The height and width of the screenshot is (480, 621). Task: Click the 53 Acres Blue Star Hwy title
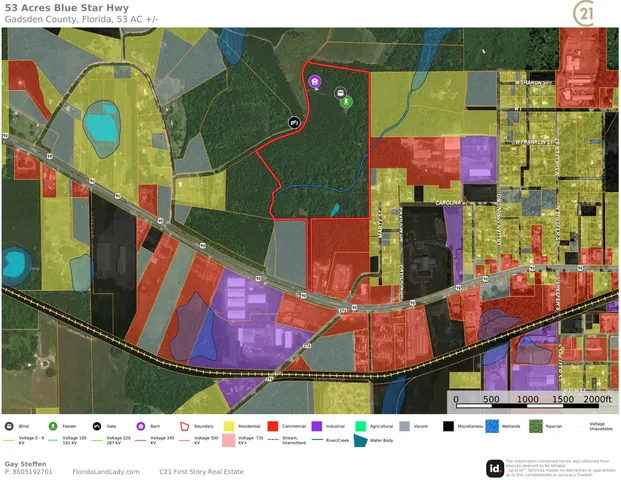pos(66,8)
